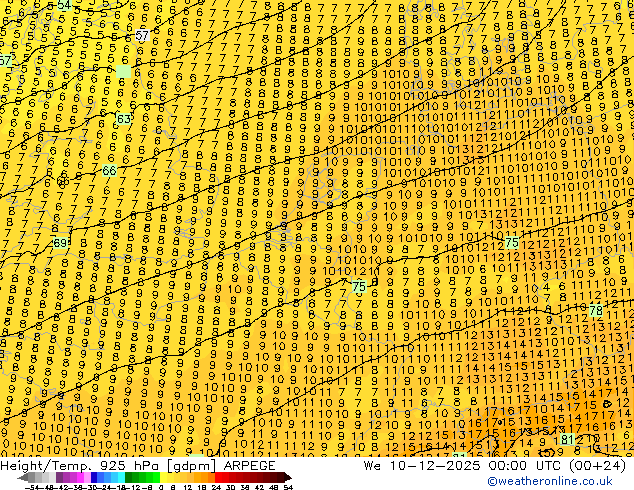
Task: Select the contour label '66'
Action: click(110, 171)
